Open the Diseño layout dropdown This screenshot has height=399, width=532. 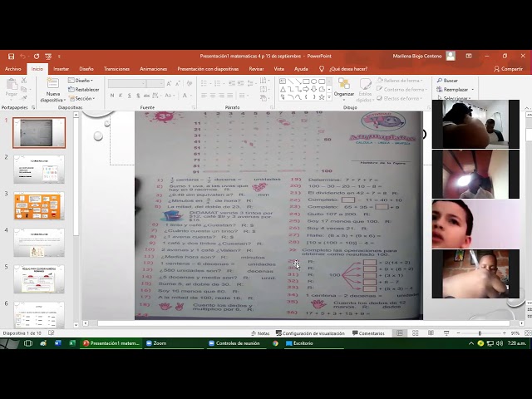pos(81,81)
